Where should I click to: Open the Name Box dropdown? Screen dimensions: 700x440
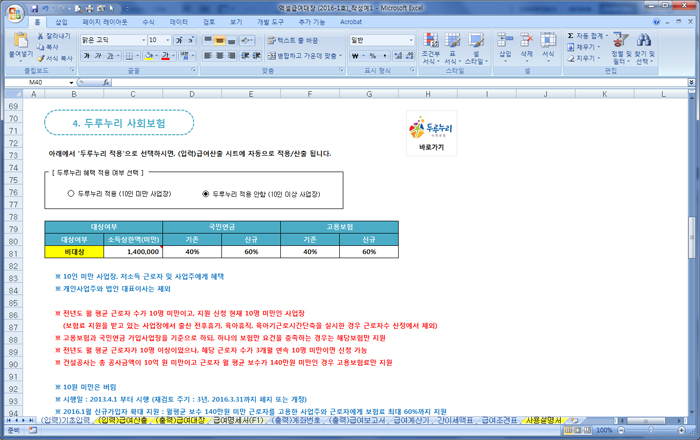click(x=71, y=83)
